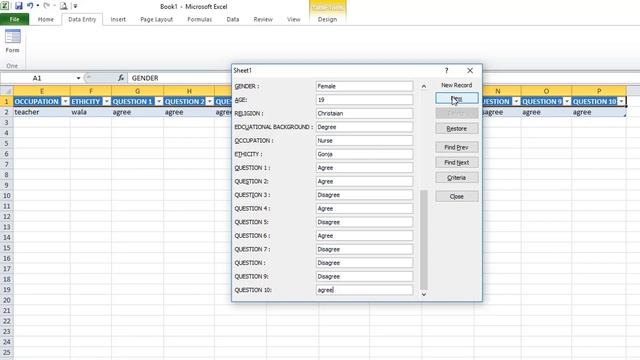Click the AGE input field
Image resolution: width=640 pixels, height=360 pixels.
click(x=364, y=100)
